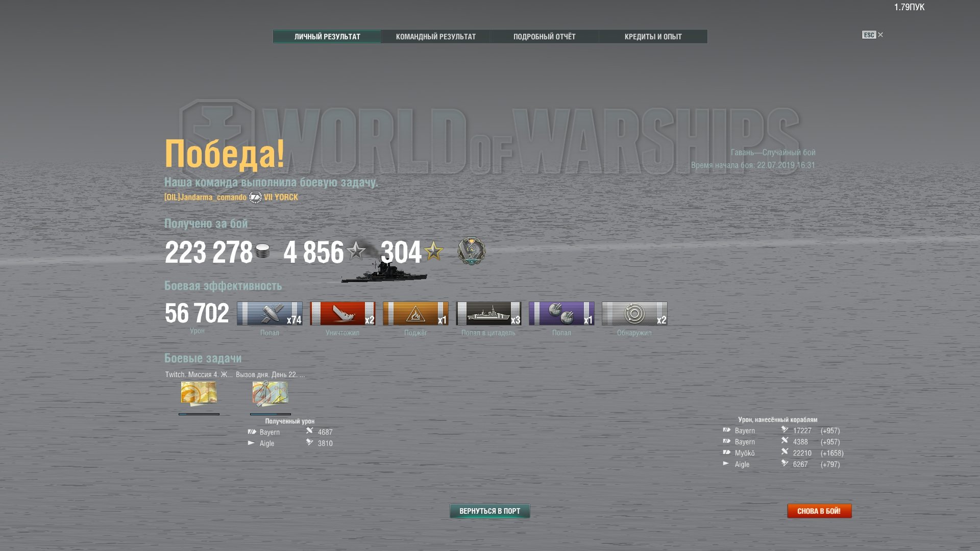Click Myōkō cruiser class icon in dealt list
The width and height of the screenshot is (980, 551).
tap(726, 453)
